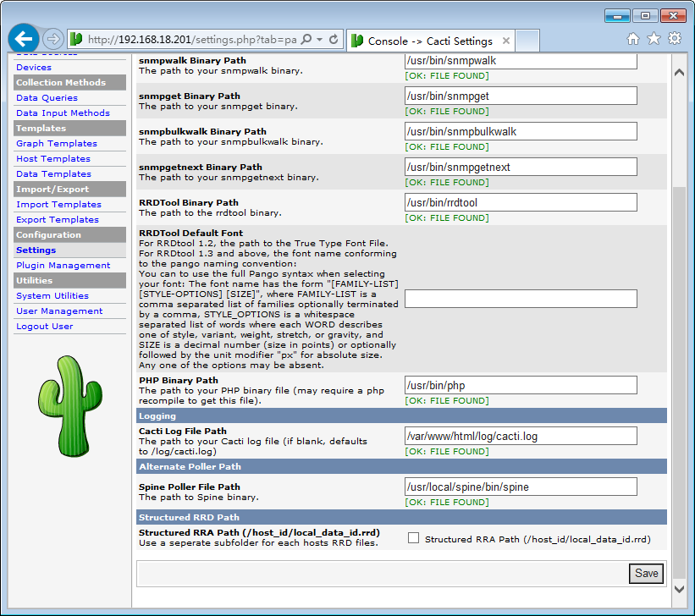Image resolution: width=695 pixels, height=616 pixels.
Task: Click the snmpget Binary Path field
Action: [x=521, y=96]
